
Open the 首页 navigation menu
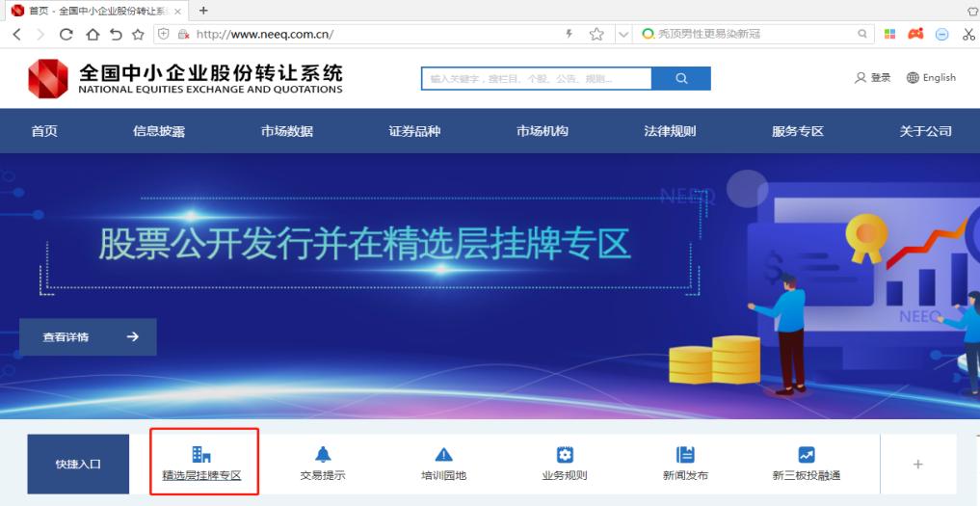click(x=44, y=131)
